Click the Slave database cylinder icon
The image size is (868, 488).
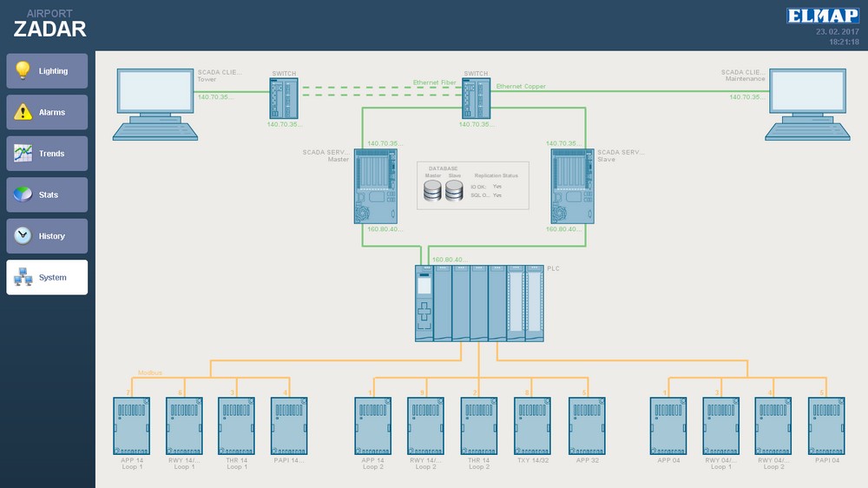[x=454, y=191]
